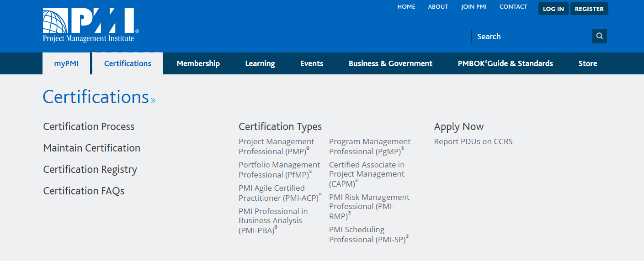Open Certification Process

pos(89,126)
